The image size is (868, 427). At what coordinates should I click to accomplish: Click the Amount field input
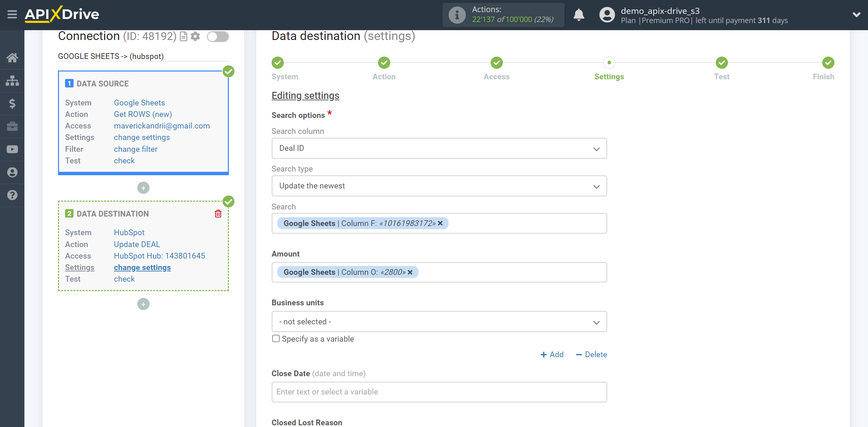tap(439, 272)
